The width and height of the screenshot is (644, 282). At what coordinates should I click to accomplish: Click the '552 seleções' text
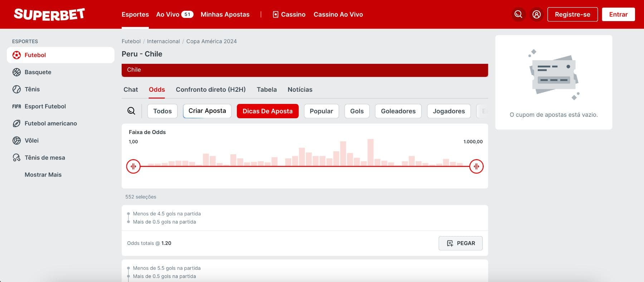141,197
